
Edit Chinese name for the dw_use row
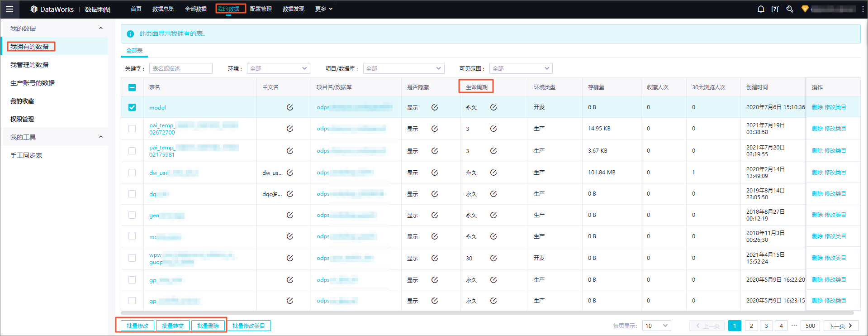point(290,173)
